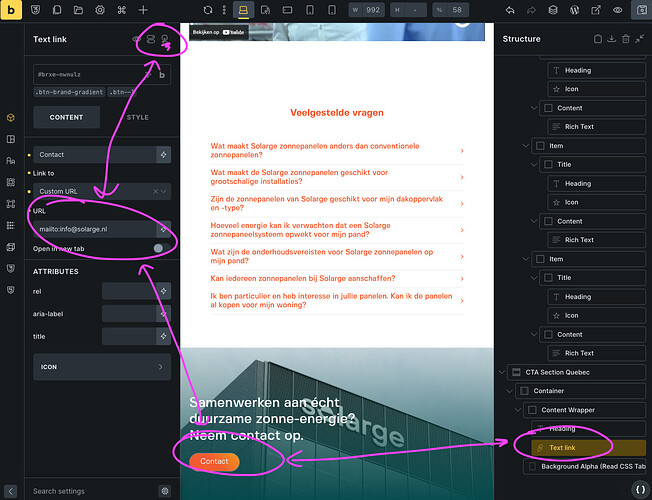
Task: Toggle the structure panel stacked-layers icon
Action: 553,10
